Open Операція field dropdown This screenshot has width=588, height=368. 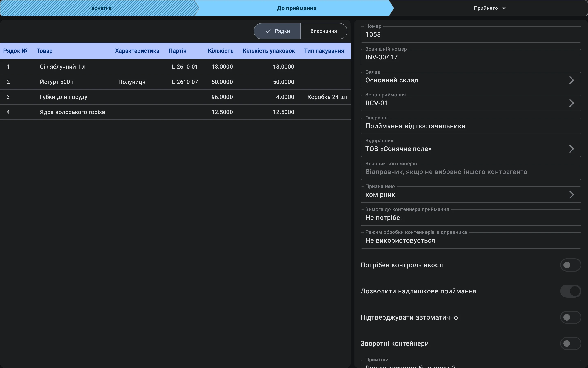pos(471,126)
